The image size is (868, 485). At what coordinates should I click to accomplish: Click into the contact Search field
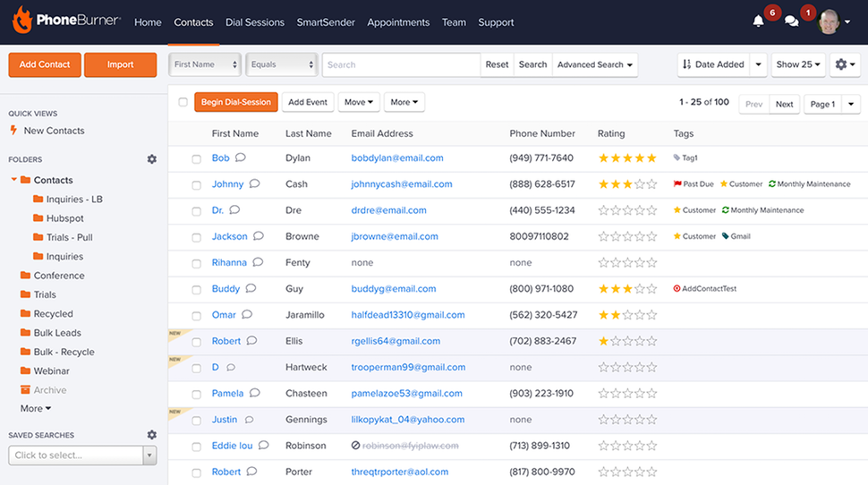(x=401, y=64)
